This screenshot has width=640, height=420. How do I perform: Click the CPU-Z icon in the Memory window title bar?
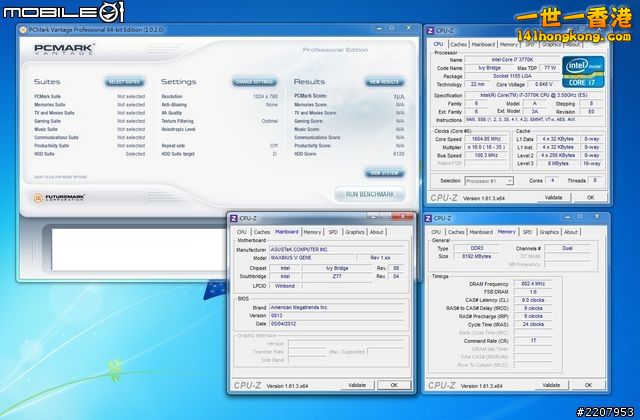430,218
